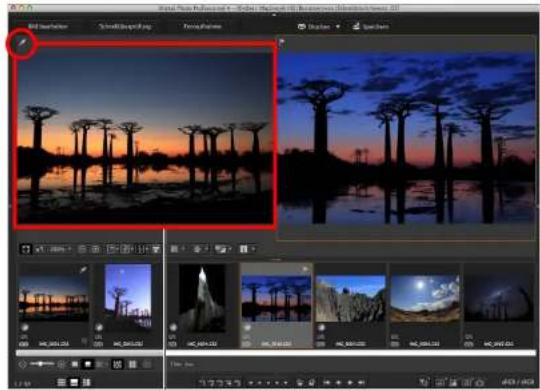
Task: Go to next image arrow
Action: (x=350, y=382)
